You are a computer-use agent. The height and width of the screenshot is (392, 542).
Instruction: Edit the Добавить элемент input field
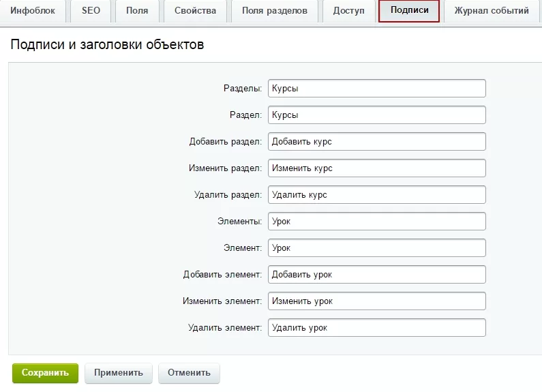377,275
